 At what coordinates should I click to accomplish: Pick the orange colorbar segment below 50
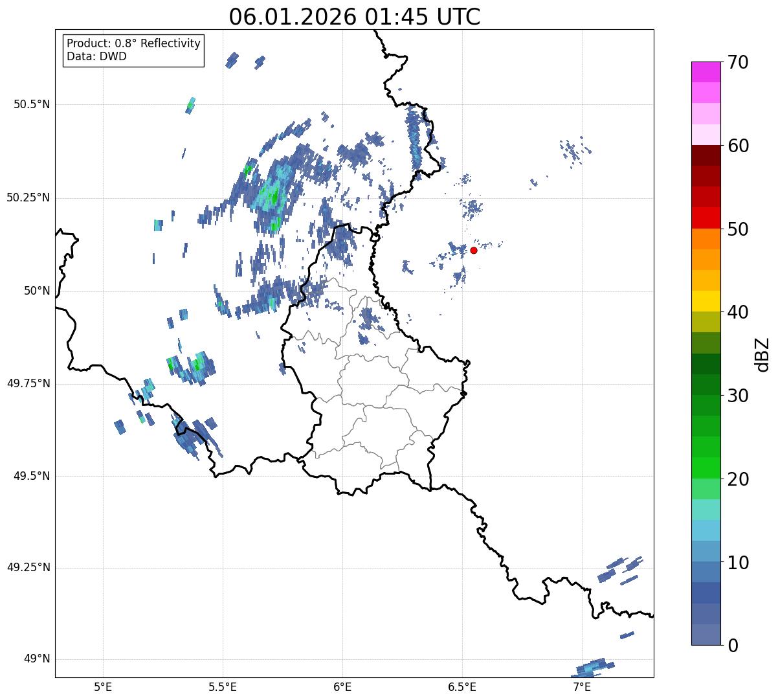tap(706, 239)
